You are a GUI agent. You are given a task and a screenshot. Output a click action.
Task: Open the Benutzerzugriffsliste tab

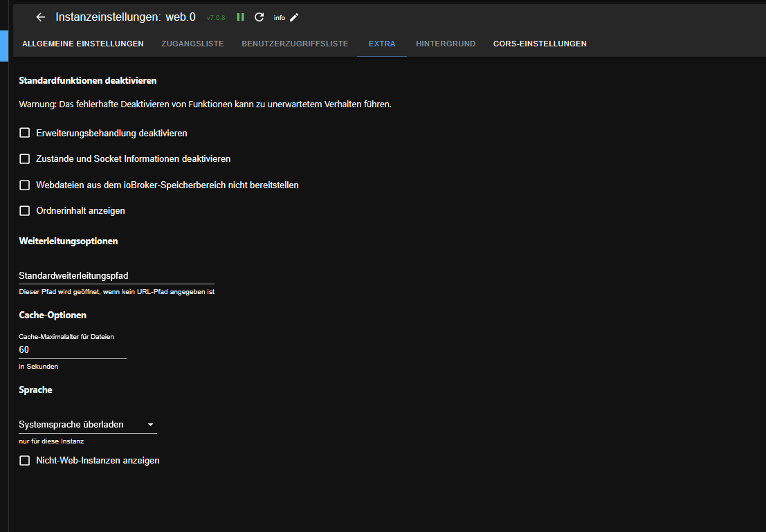[295, 44]
